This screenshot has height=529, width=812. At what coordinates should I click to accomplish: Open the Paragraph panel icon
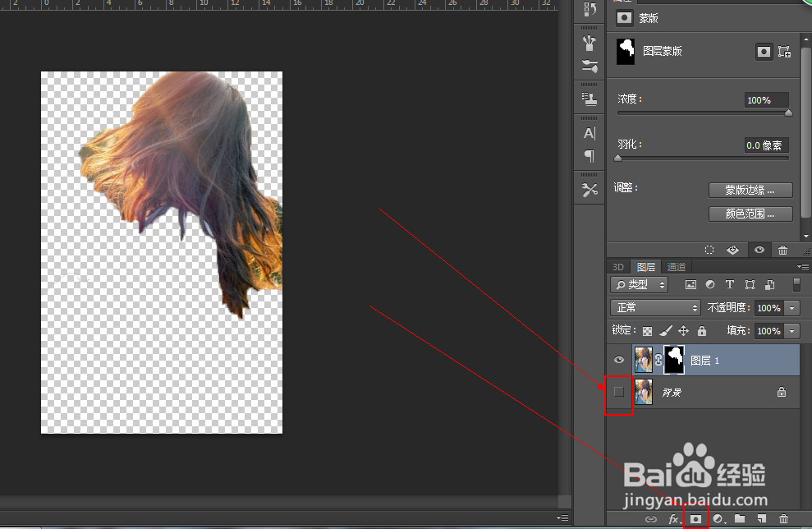(590, 155)
